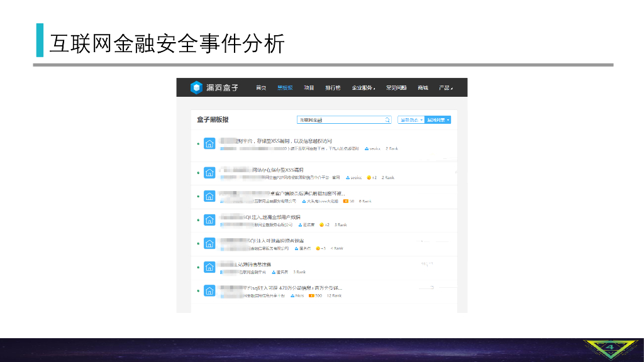Open the 企业服务 dropdown menu
Screen dimensions: 644x362
click(364, 88)
